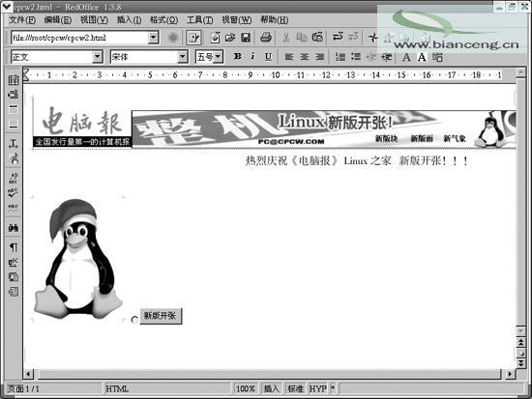Open the 正文 paragraph style dropdown
This screenshot has width=532, height=399.
click(98, 57)
